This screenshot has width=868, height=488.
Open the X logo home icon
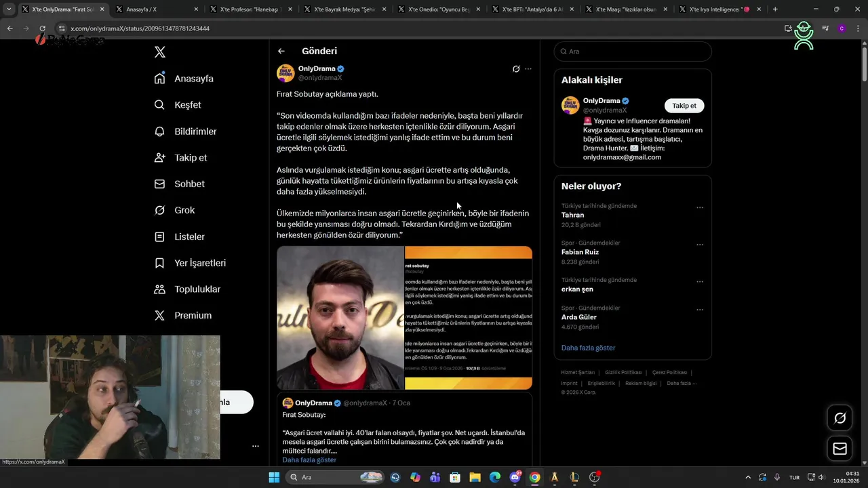[x=160, y=52]
